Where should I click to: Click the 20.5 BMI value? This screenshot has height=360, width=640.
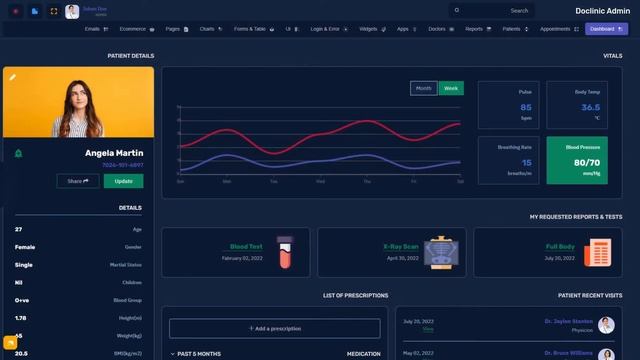click(21, 353)
